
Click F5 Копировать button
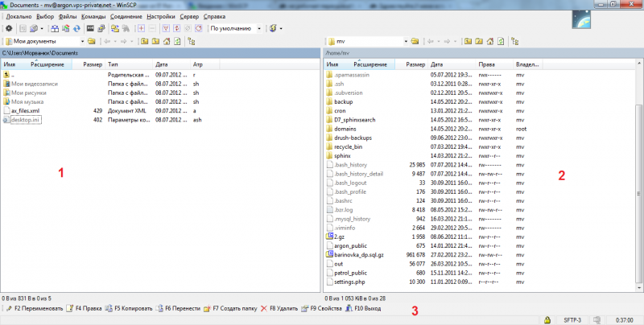point(126,308)
